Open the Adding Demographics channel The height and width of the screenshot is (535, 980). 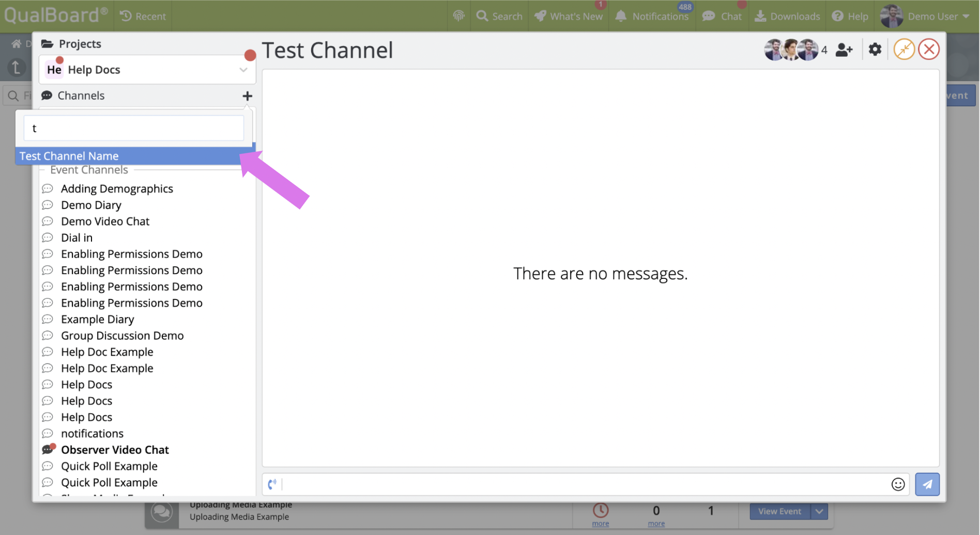click(117, 189)
